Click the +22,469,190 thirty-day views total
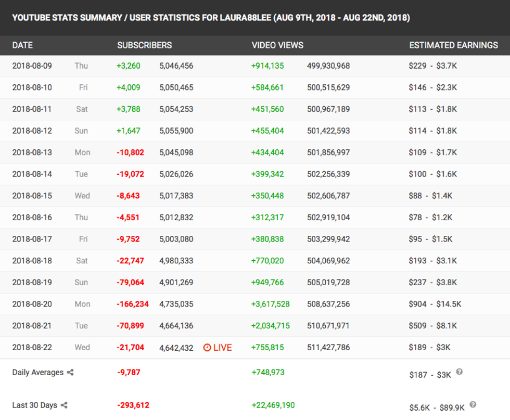This screenshot has height=420, width=510. (273, 405)
